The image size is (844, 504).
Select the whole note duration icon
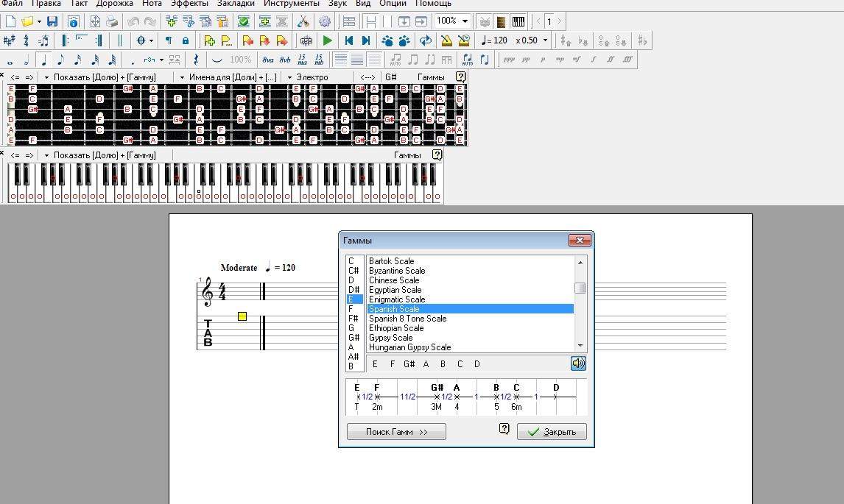(x=11, y=60)
